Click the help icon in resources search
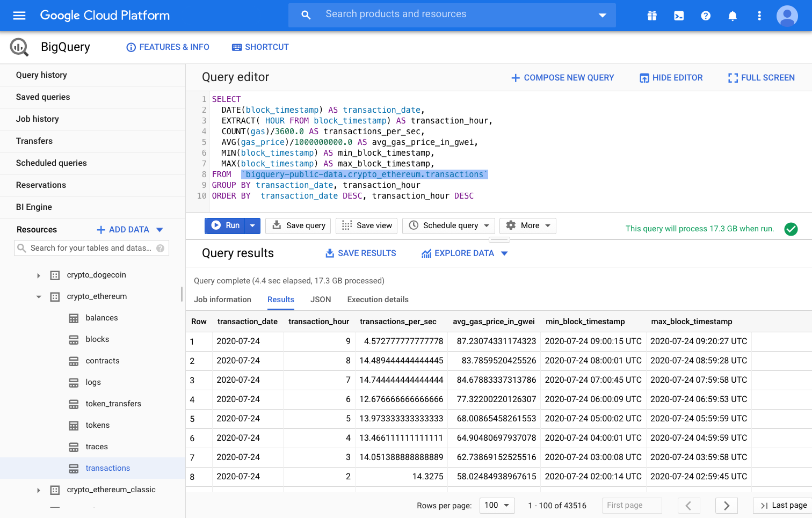The width and height of the screenshot is (812, 518). click(x=160, y=248)
